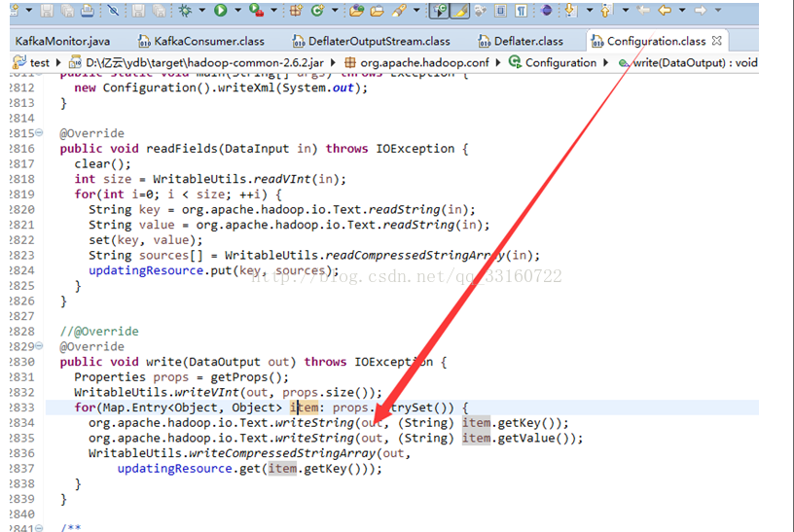Click the New Java Package icon

[296, 10]
